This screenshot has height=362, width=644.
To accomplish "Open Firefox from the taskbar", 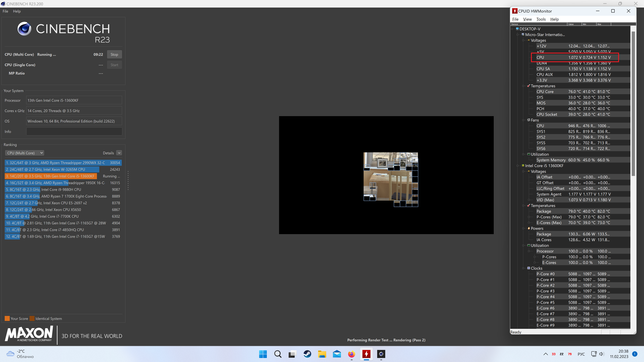I will pos(352,354).
